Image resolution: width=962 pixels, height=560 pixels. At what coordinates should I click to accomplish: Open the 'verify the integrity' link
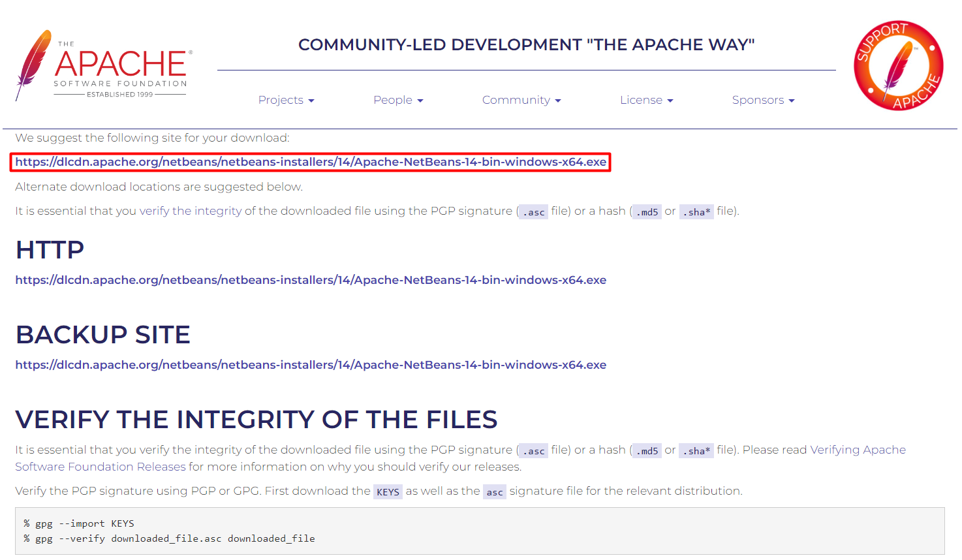(191, 211)
